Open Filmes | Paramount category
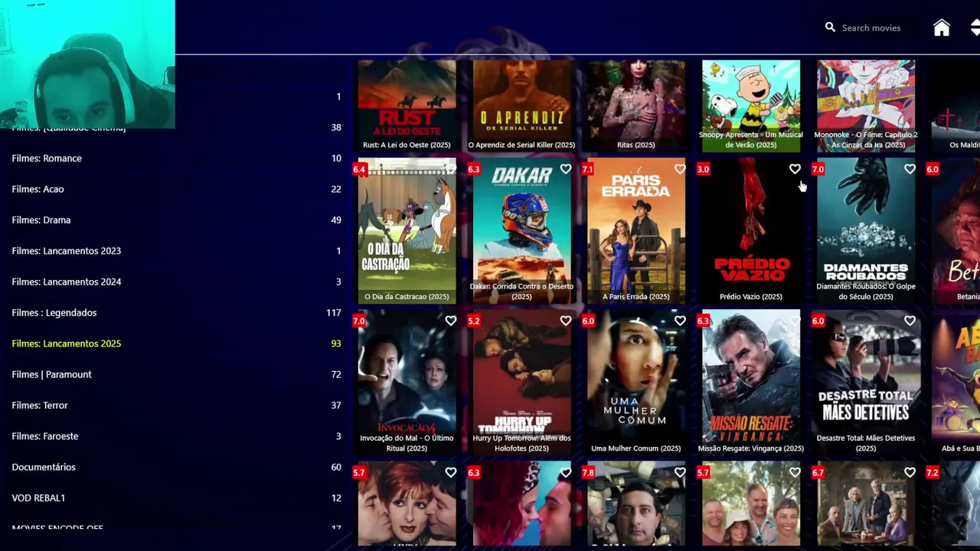 coord(176,374)
